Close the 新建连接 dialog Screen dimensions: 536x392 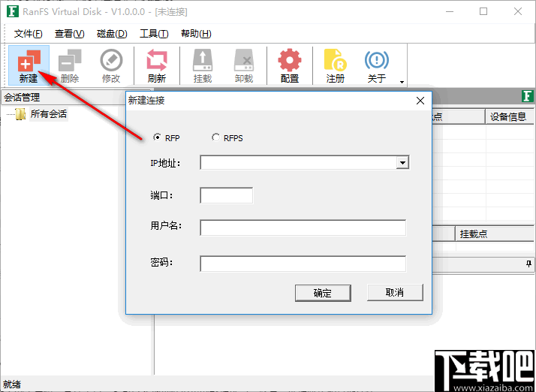point(420,101)
